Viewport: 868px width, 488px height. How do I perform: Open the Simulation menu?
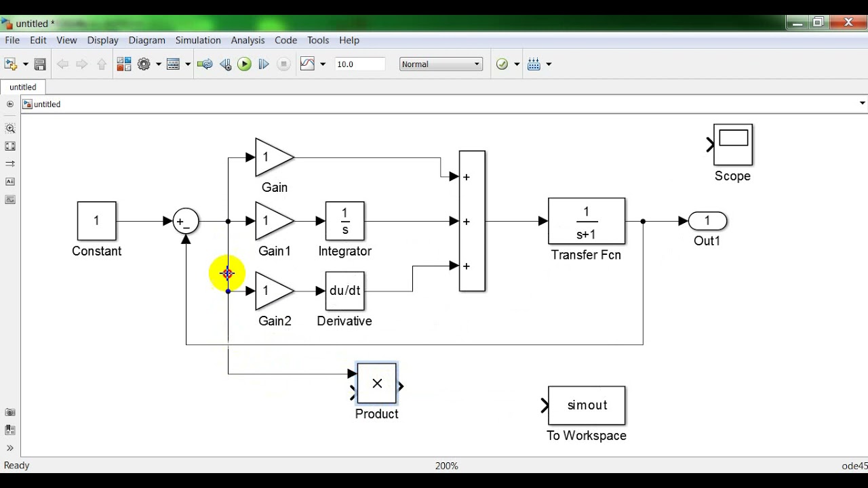click(x=198, y=41)
